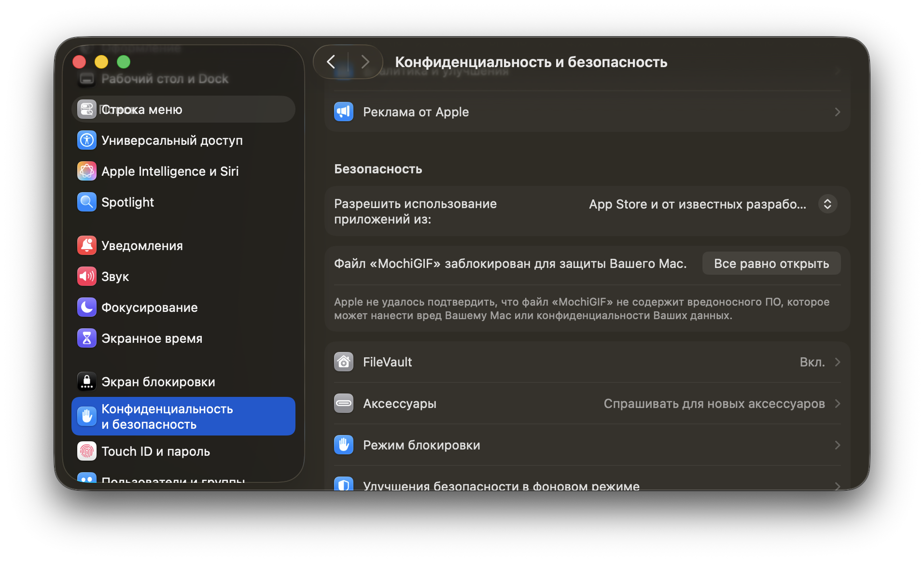Open the FileVault settings row
The height and width of the screenshot is (562, 924).
(x=588, y=362)
